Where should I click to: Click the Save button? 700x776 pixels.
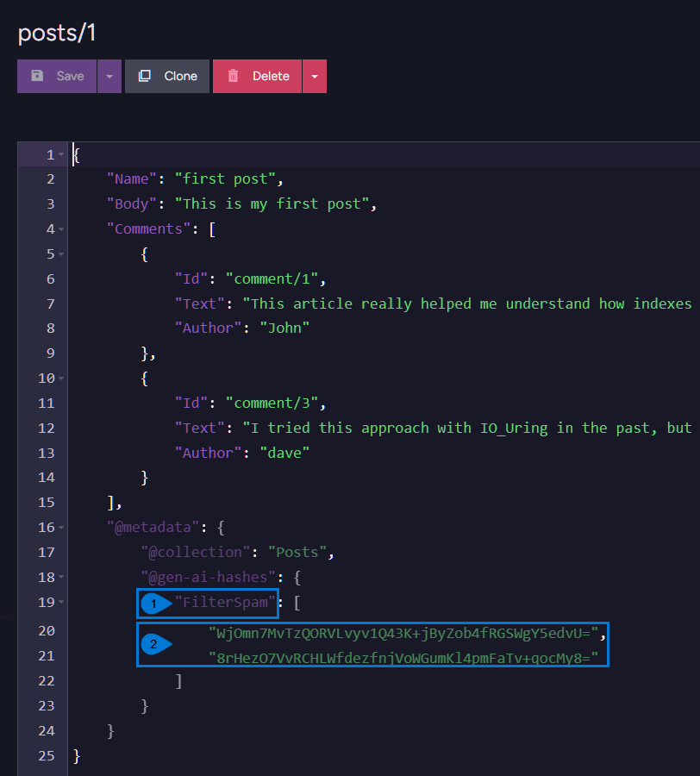click(x=57, y=76)
